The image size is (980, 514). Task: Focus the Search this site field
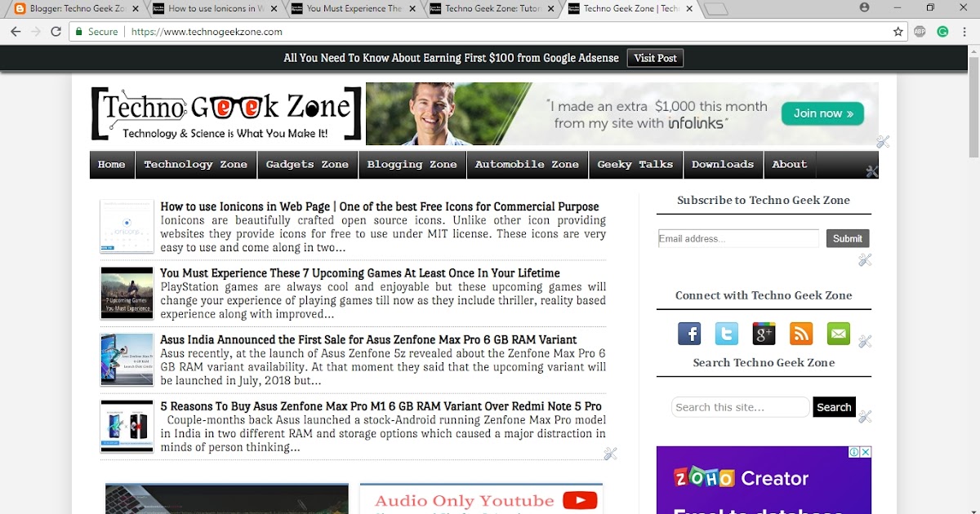point(740,407)
